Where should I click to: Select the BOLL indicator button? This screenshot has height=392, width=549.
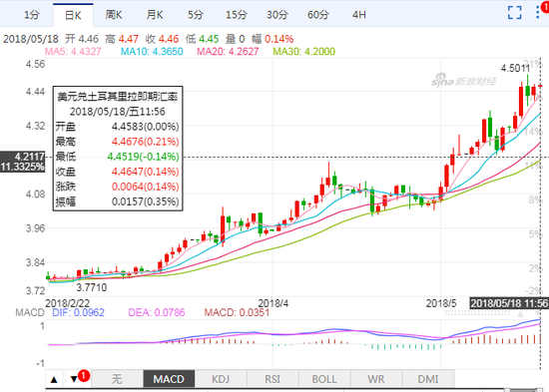[x=324, y=379]
